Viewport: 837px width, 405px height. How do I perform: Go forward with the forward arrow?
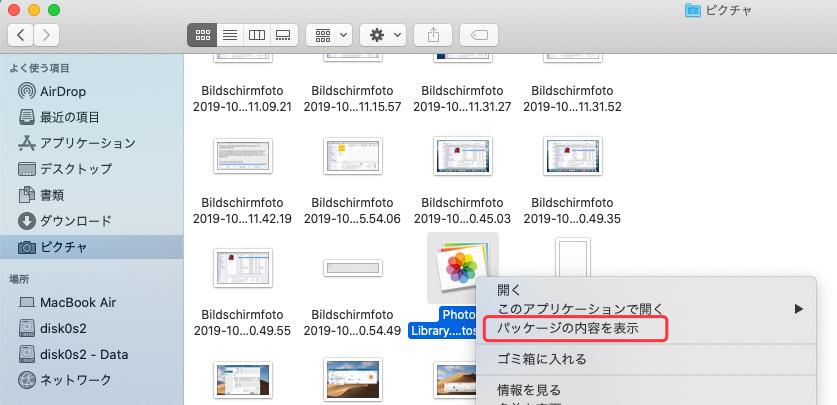(46, 34)
